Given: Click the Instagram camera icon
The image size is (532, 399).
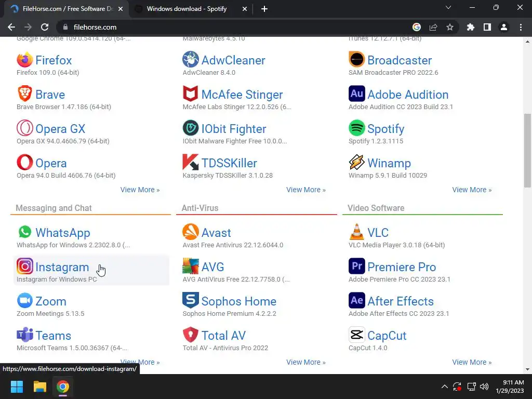Looking at the screenshot, I should pos(25,267).
